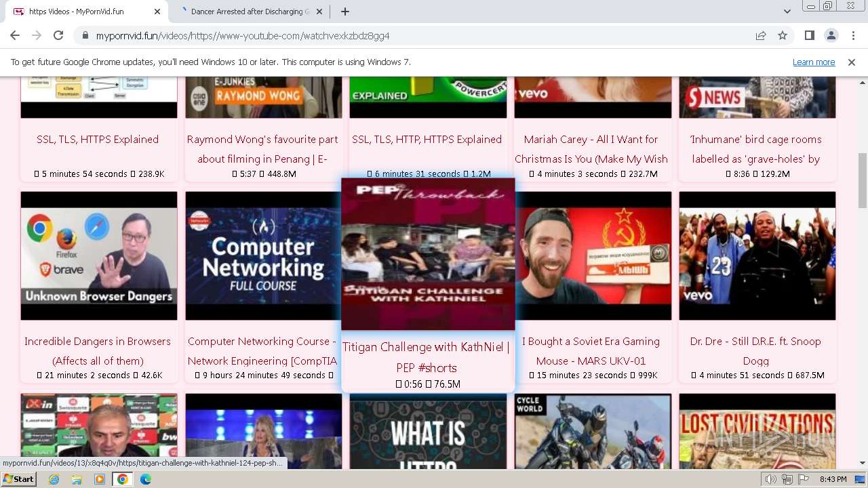868x488 pixels.
Task: Click the address bar URL
Action: click(243, 36)
